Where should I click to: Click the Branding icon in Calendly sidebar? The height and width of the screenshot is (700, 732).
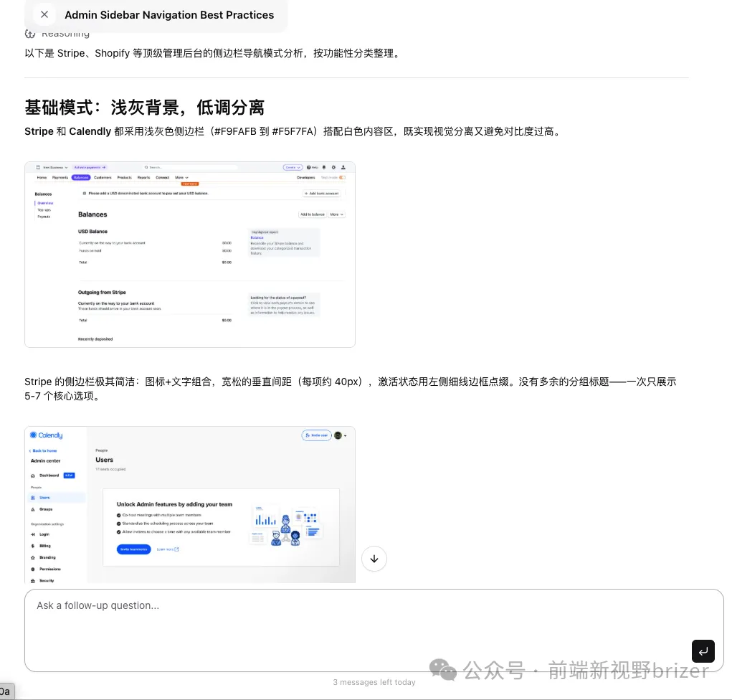click(x=34, y=557)
